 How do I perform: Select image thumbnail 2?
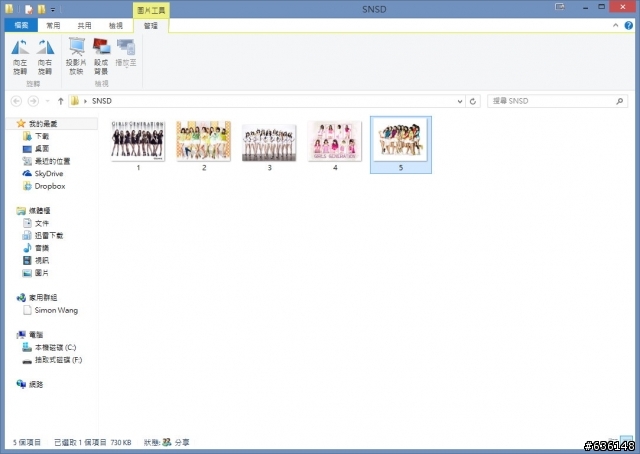pyautogui.click(x=204, y=145)
